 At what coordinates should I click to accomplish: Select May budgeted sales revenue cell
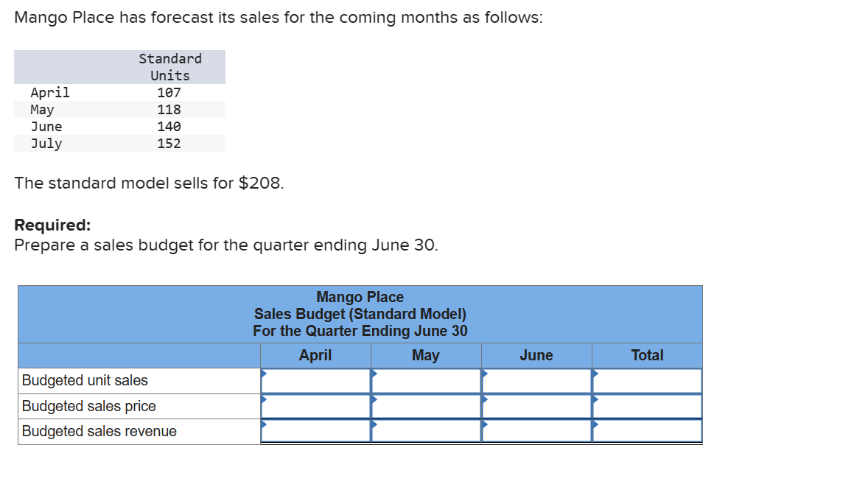point(426,431)
